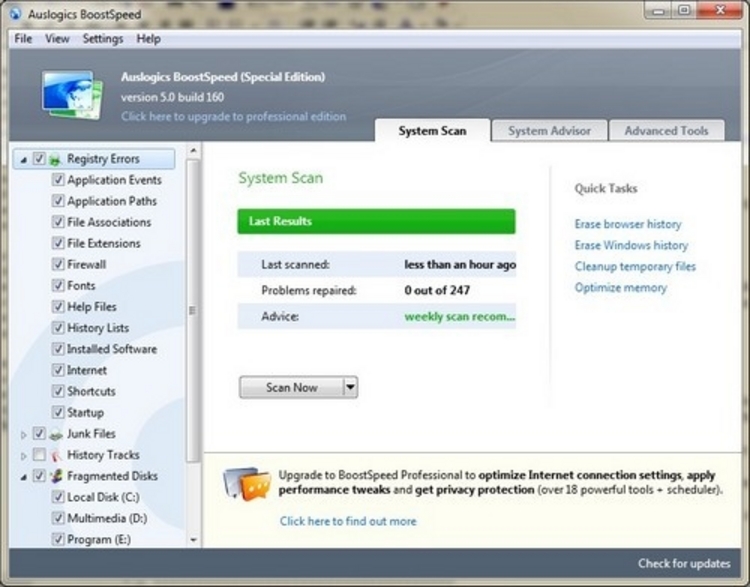
Task: Uncheck the Program (E:) checkbox
Action: coord(58,539)
